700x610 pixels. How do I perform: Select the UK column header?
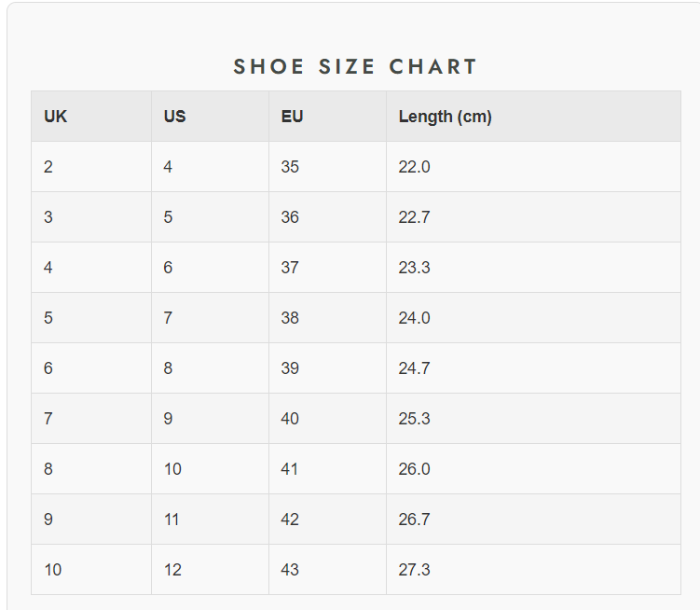point(56,117)
